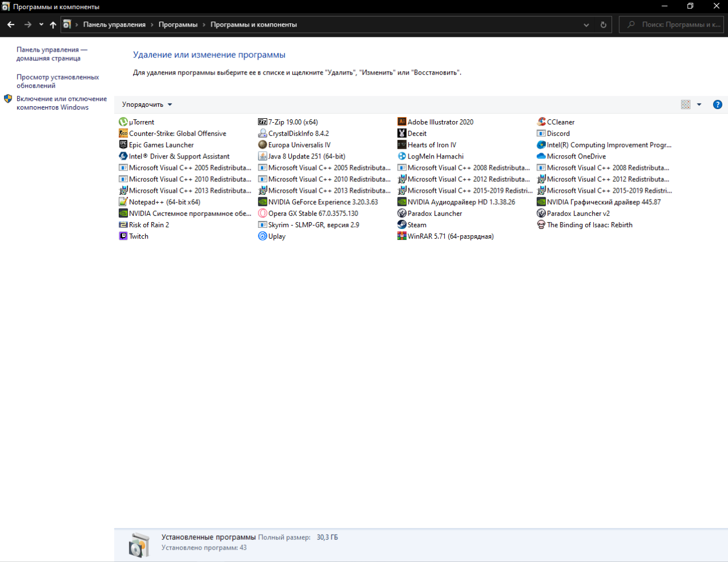Click the Epic Games Launcher icon
Viewport: 728px width, 562px height.
point(123,144)
